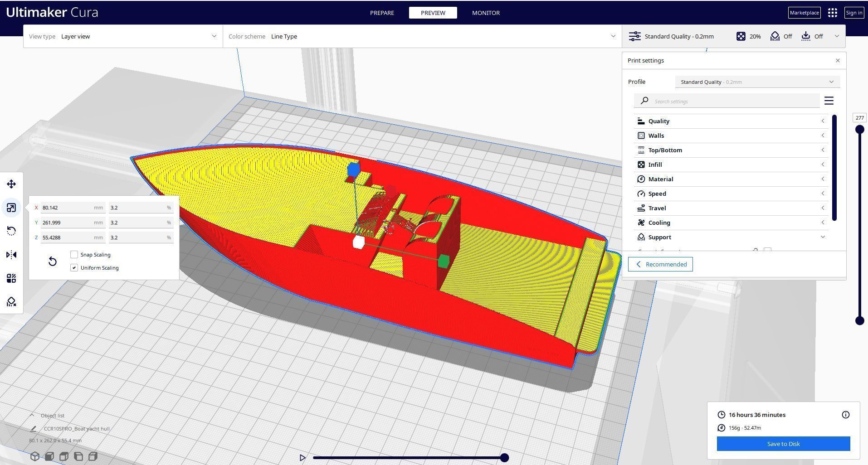Click the settings panel scrollbar
868x465 pixels.
tap(834, 168)
